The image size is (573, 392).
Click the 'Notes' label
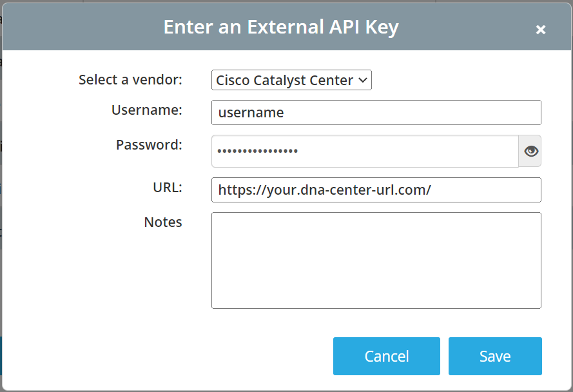[163, 222]
